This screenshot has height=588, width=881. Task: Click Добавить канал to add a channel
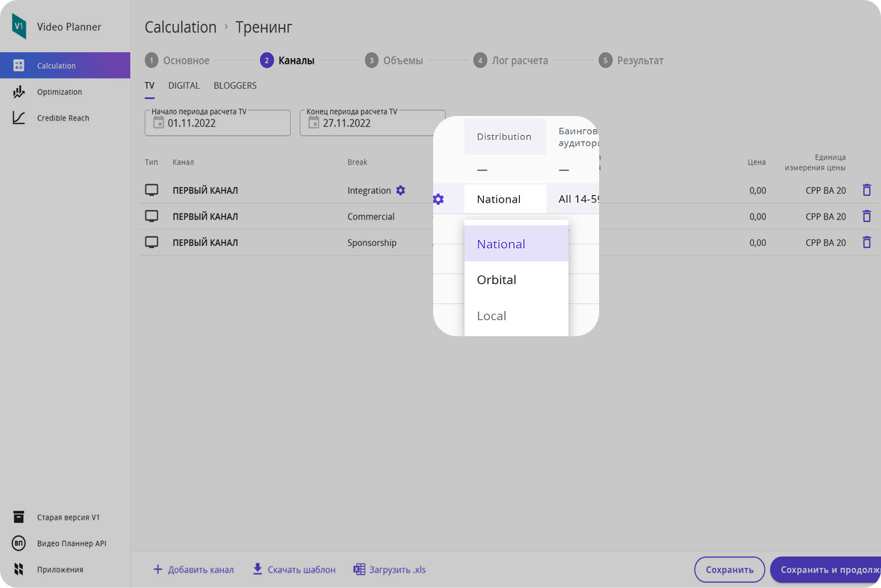(193, 570)
